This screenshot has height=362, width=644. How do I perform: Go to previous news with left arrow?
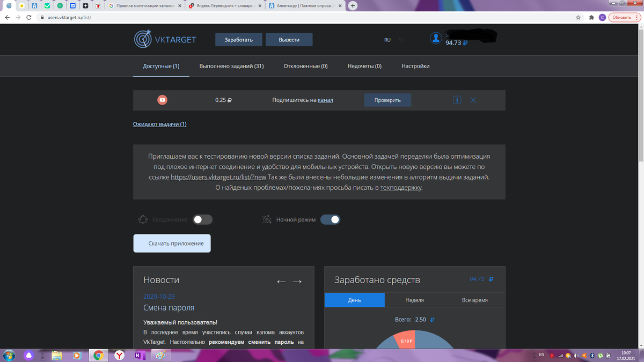click(x=281, y=282)
